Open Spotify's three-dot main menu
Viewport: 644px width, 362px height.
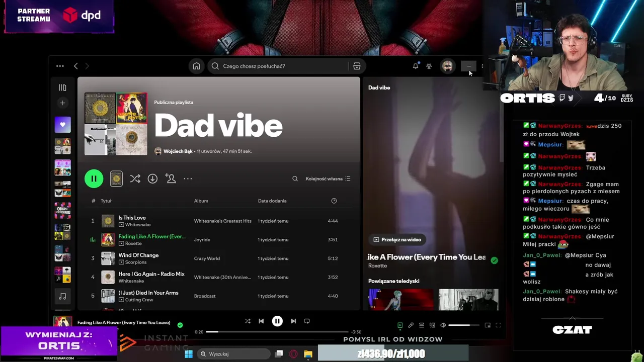pyautogui.click(x=60, y=66)
